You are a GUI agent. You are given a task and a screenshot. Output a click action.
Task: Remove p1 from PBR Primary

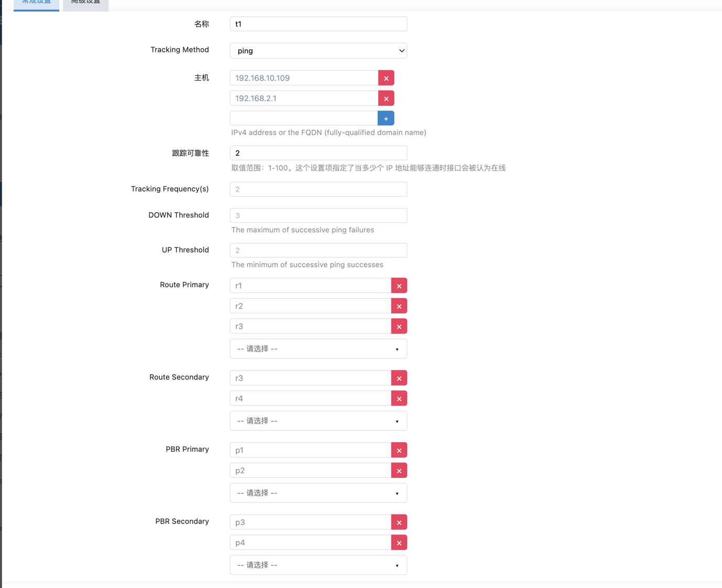399,450
